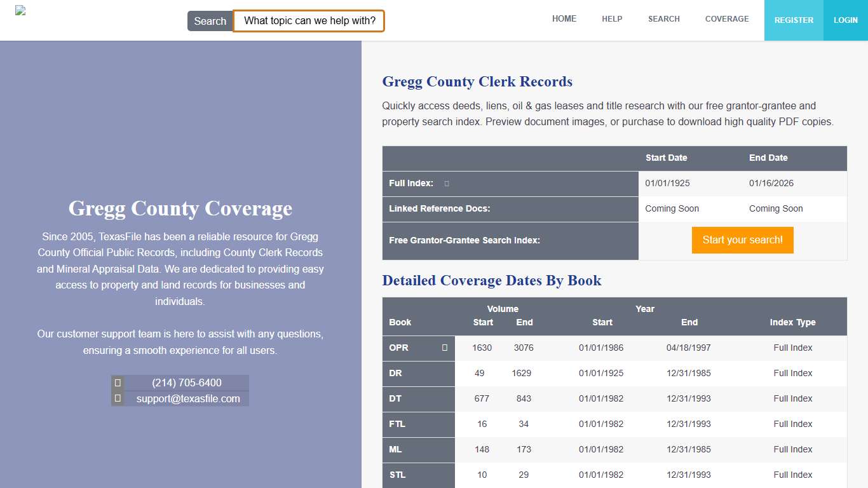Click the REGISTER button
868x488 pixels.
click(x=794, y=20)
